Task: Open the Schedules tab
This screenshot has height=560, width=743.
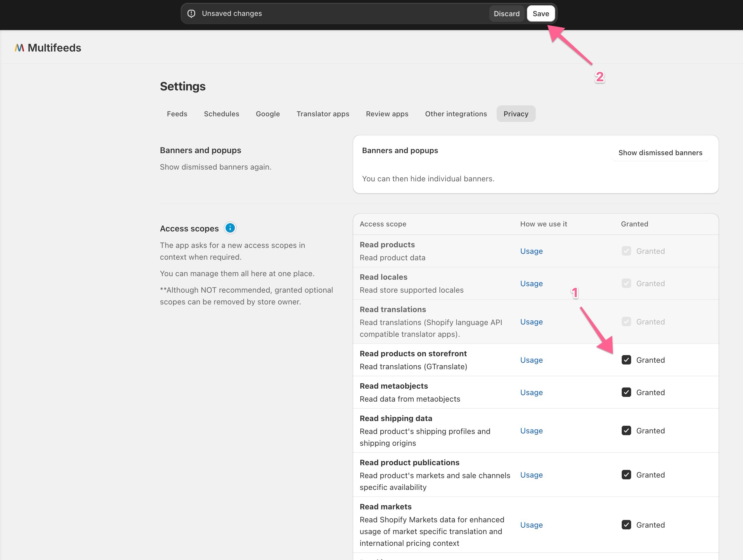Action: (x=221, y=114)
